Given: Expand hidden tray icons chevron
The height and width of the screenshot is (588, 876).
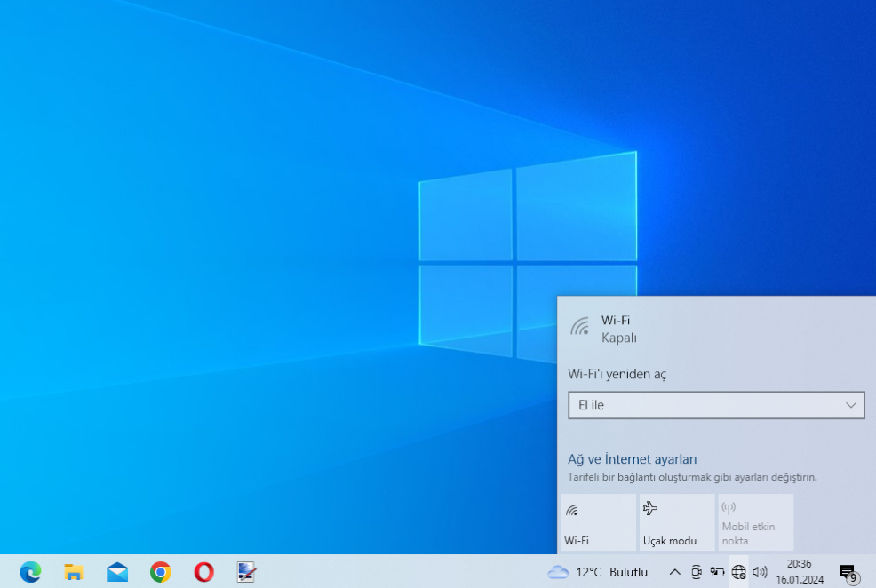Looking at the screenshot, I should [674, 572].
